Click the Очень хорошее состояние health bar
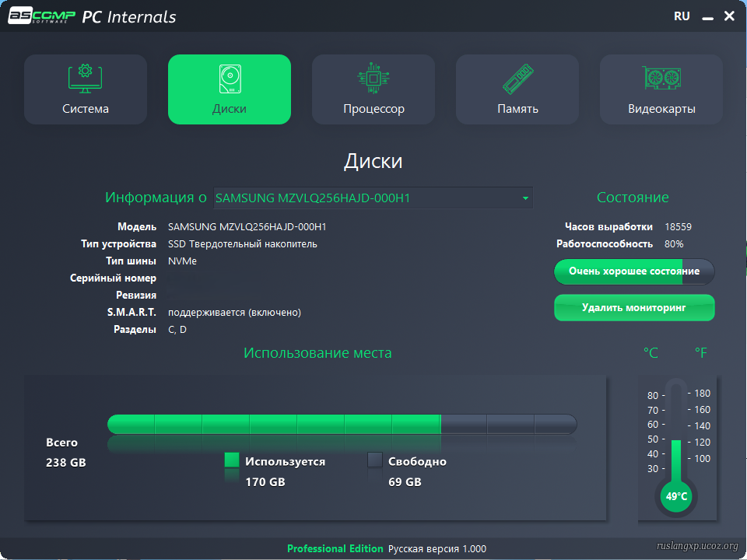The height and width of the screenshot is (560, 747). coord(634,271)
